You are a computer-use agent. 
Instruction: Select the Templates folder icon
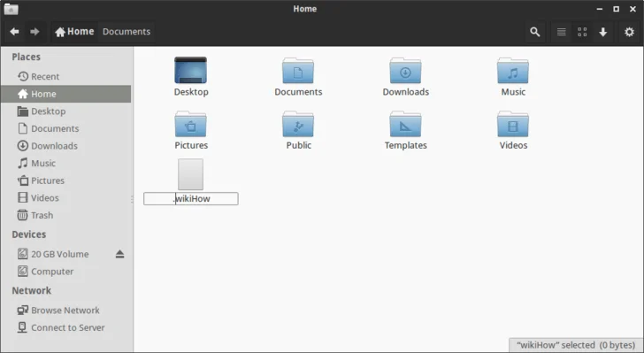click(405, 124)
